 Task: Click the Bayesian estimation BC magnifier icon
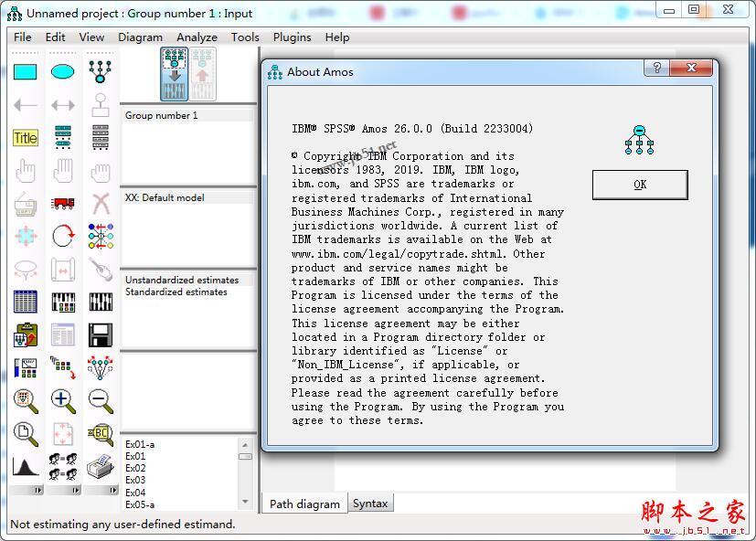coord(101,434)
